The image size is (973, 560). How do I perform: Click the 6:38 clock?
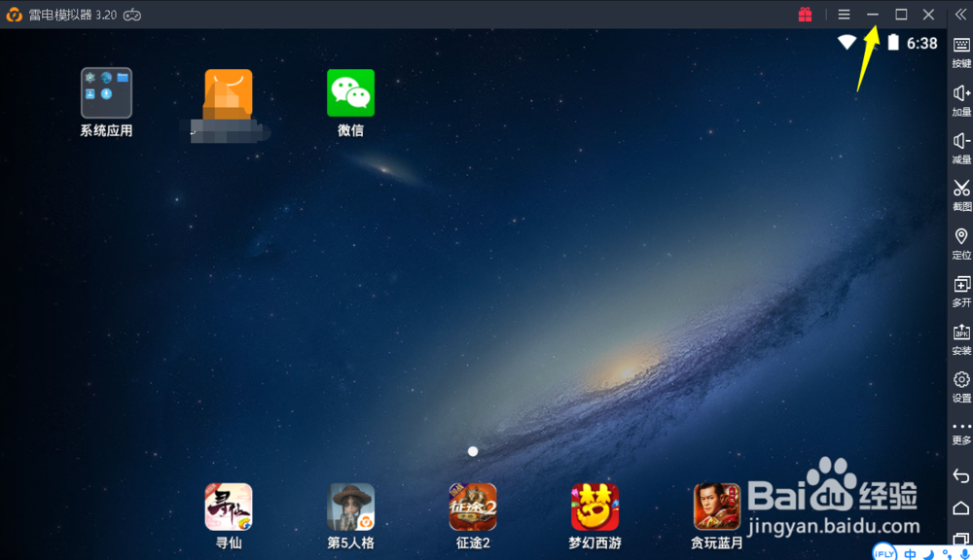922,43
